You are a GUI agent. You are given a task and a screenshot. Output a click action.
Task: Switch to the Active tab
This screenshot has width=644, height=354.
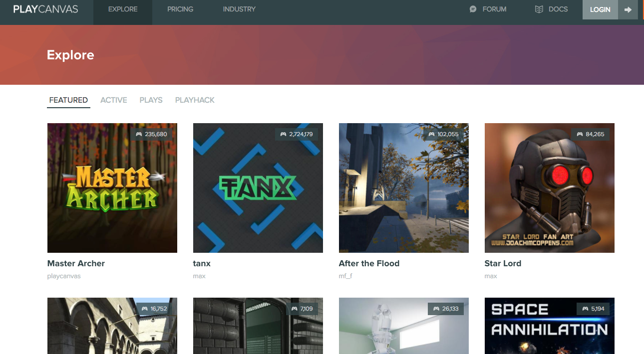(114, 100)
